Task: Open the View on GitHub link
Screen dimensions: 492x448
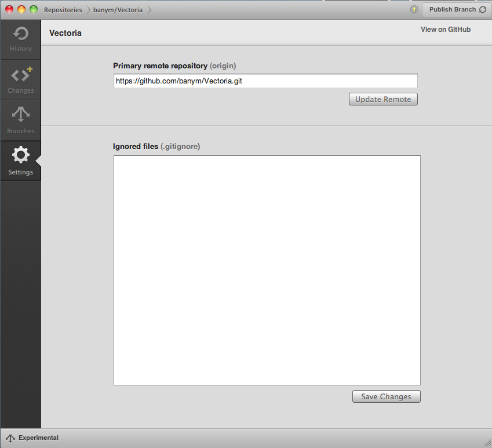Action: (x=446, y=30)
